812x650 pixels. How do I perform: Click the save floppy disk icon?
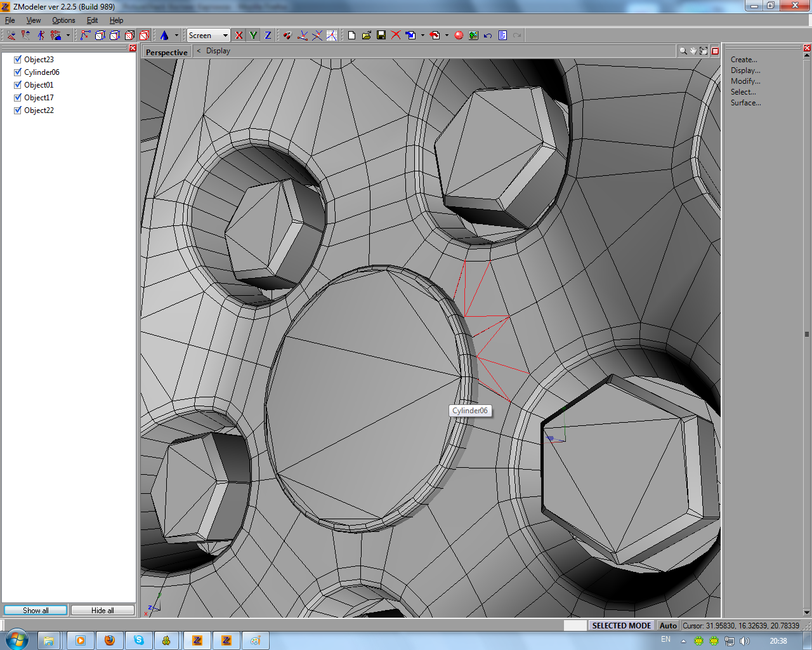(381, 36)
